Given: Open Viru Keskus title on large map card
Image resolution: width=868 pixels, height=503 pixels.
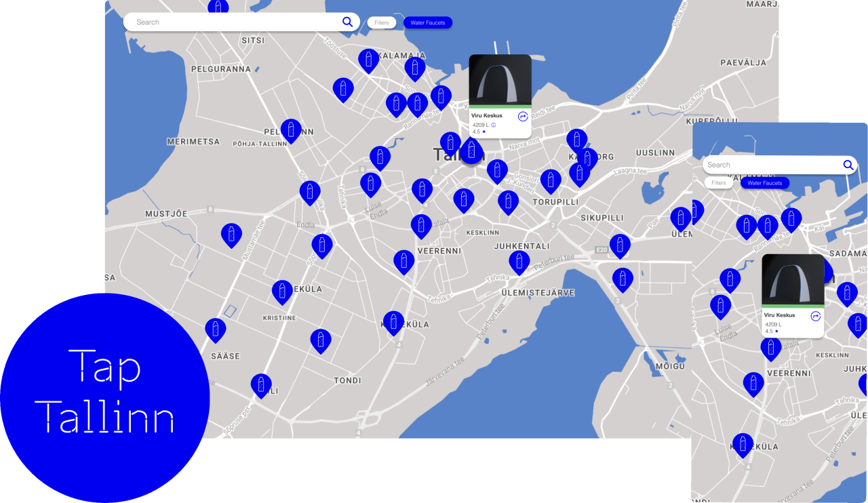Looking at the screenshot, I should [x=487, y=115].
